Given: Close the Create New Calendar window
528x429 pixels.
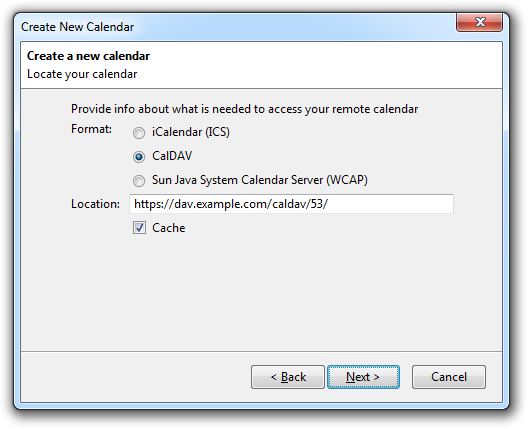Looking at the screenshot, I should click(x=480, y=22).
